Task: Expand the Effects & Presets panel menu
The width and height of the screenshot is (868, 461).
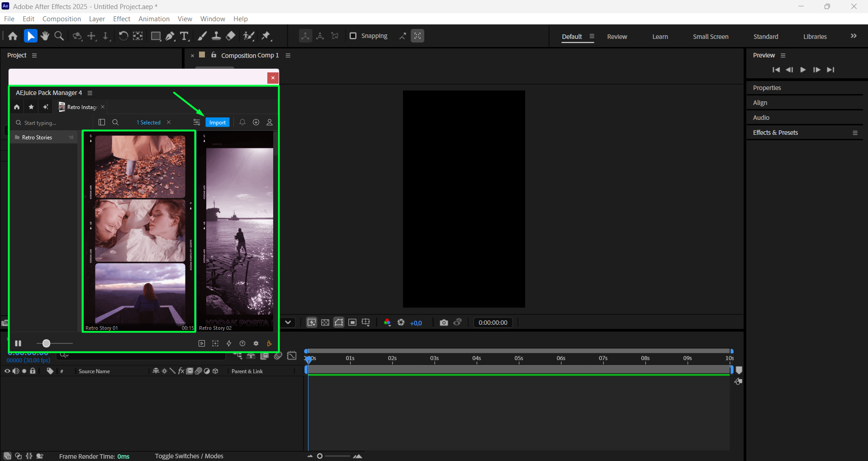Action: [x=855, y=133]
